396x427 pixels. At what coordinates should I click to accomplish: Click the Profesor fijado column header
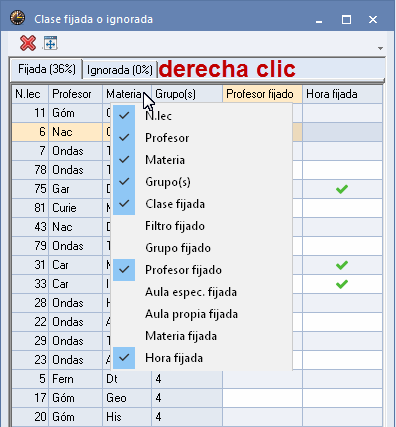pyautogui.click(x=262, y=94)
